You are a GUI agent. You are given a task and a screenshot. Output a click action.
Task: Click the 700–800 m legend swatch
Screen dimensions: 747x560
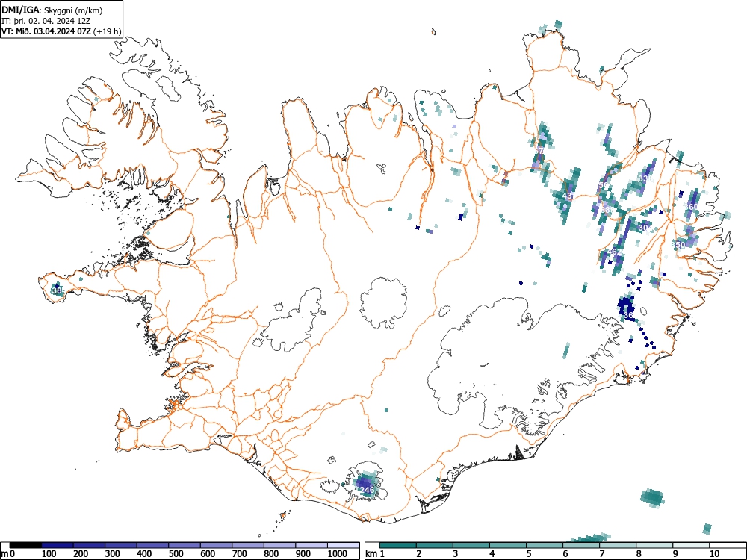tap(248, 545)
